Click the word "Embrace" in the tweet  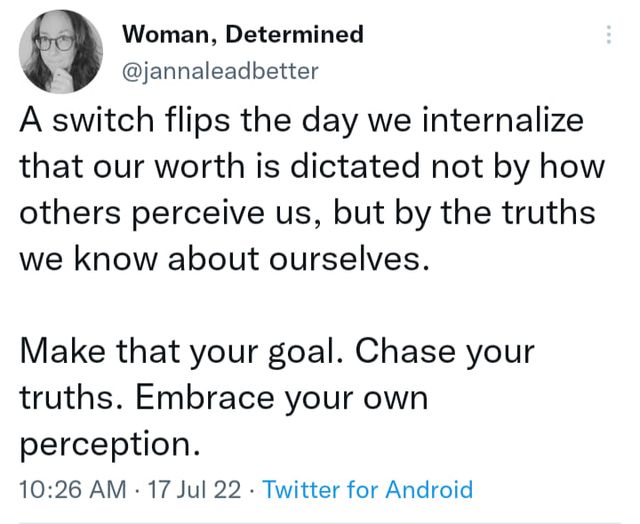click(x=194, y=397)
